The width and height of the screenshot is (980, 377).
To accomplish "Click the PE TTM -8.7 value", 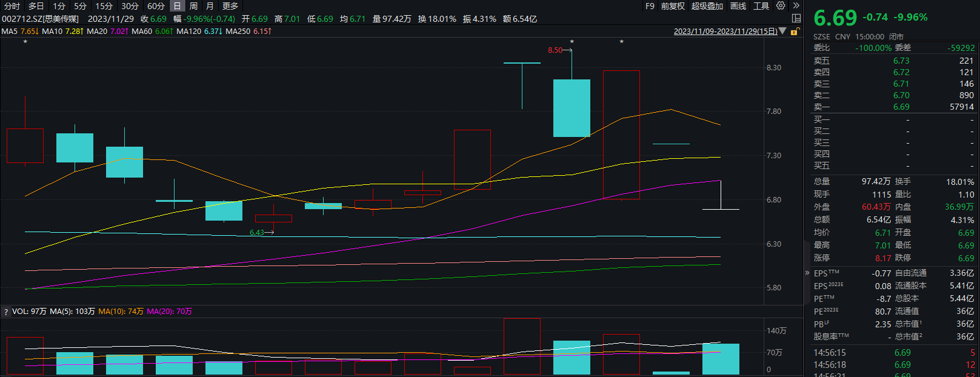I will coord(884,299).
